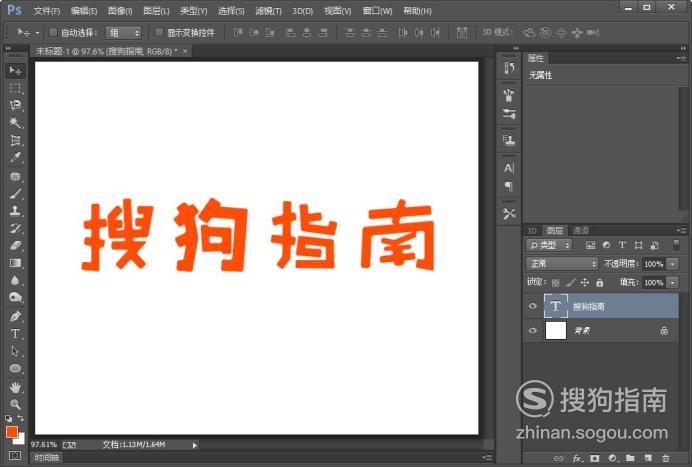Select the Ellipse shape tool
The height and width of the screenshot is (467, 692).
click(x=15, y=368)
